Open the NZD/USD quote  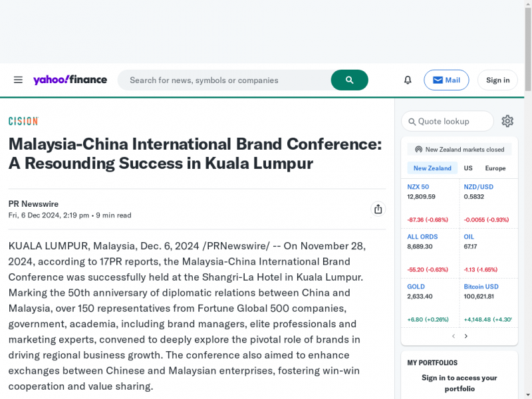coord(478,187)
